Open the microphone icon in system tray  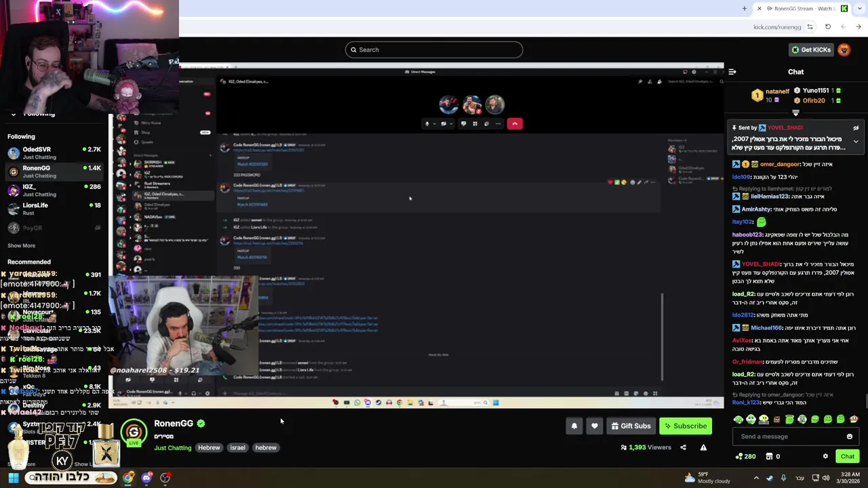click(x=783, y=478)
